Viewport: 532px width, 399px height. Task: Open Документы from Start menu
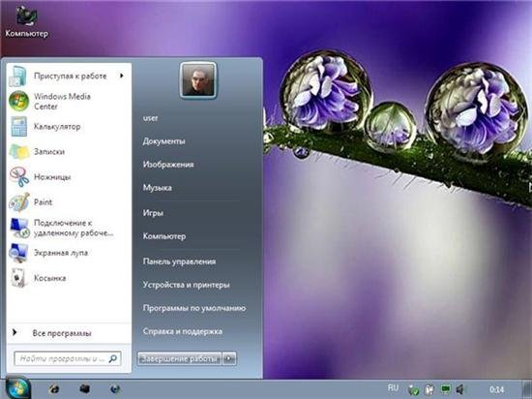[x=163, y=141]
